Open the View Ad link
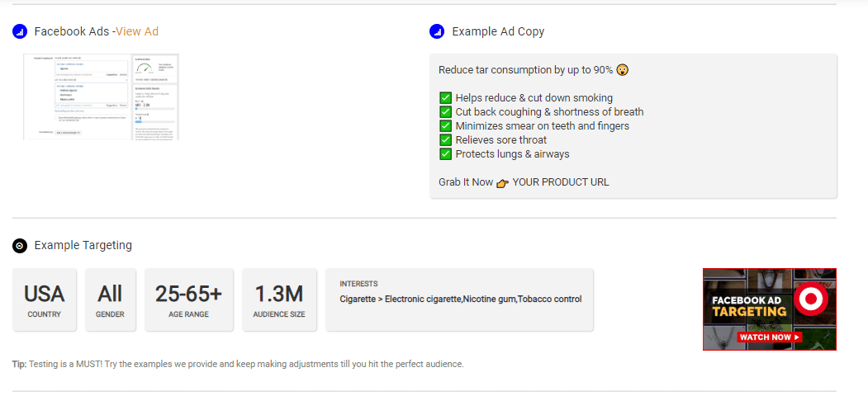868x396 pixels. [137, 31]
